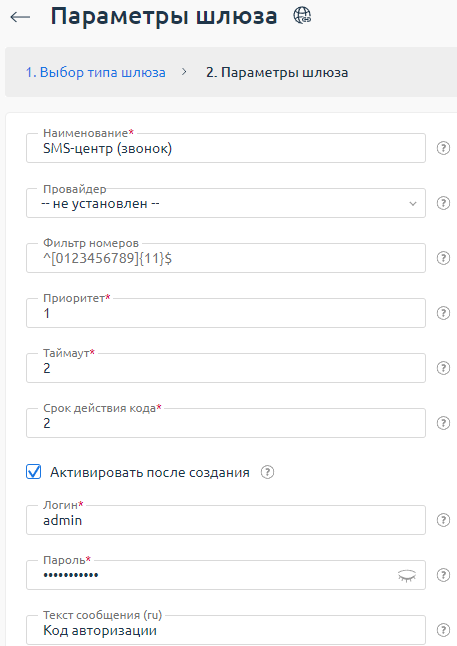Click the Логин field containing admin
The image size is (457, 646).
(226, 520)
